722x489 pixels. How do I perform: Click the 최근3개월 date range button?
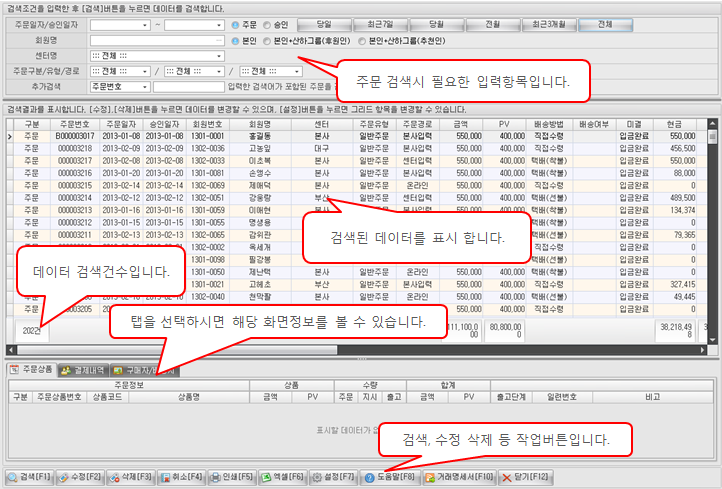[x=549, y=25]
